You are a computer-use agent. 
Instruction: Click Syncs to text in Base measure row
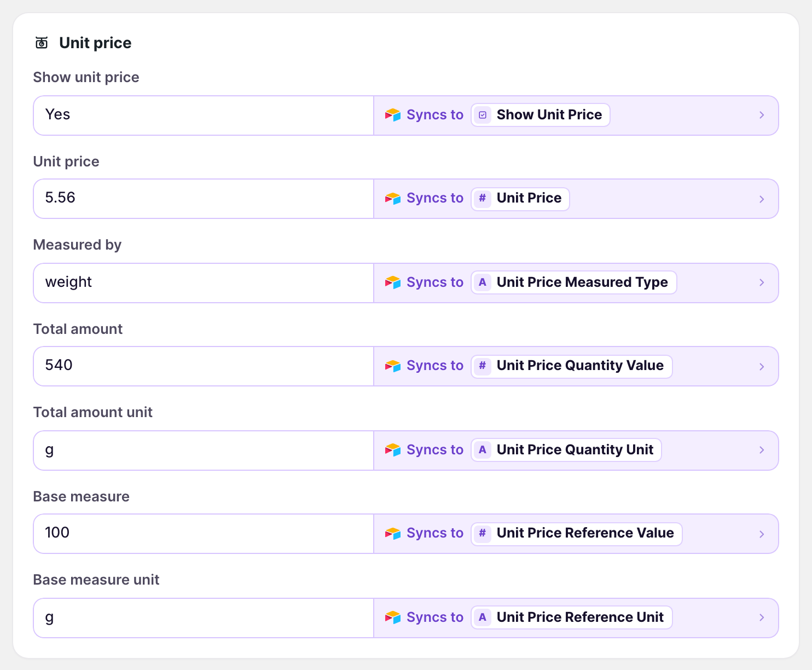(x=435, y=533)
